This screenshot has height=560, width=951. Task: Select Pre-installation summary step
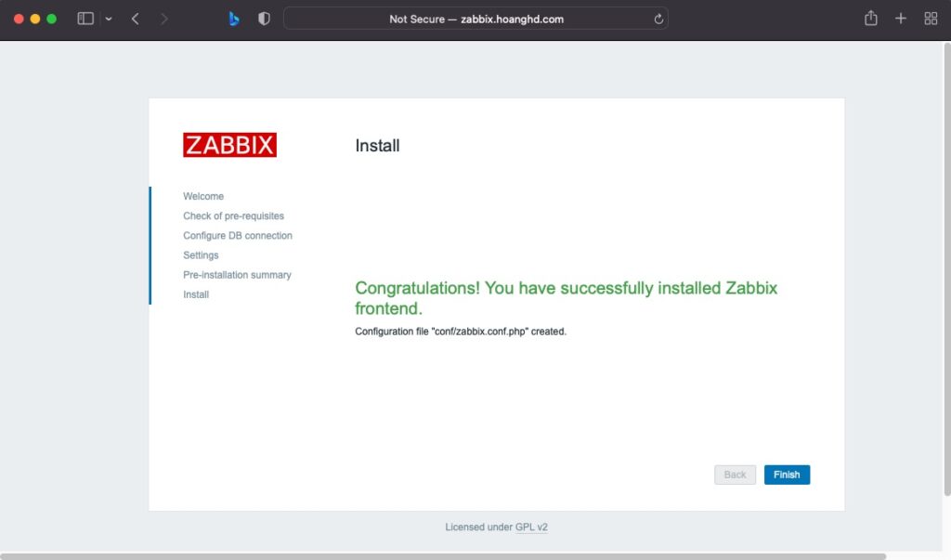coord(237,275)
